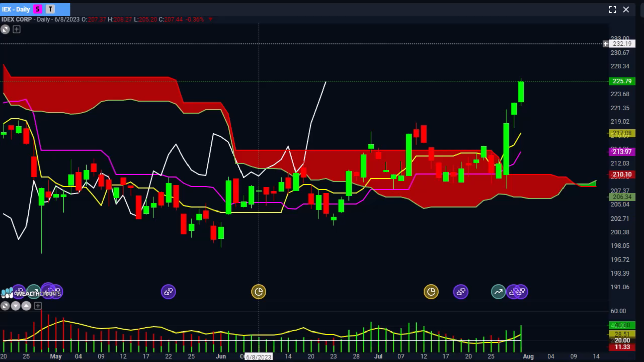Select the IEX - Daily chart tab
Viewport: 644px width, 362px height.
click(35, 9)
